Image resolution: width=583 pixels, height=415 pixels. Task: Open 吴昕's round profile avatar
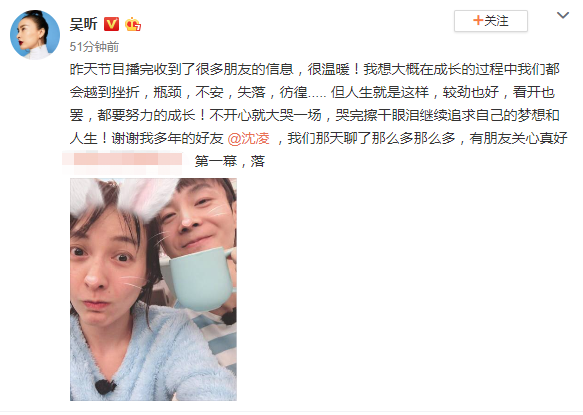[x=35, y=35]
